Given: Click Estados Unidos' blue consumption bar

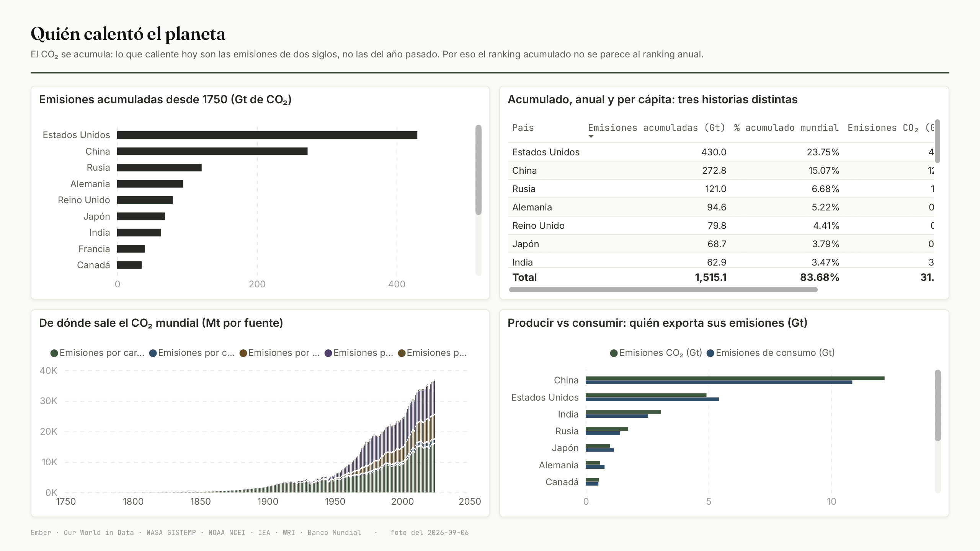Looking at the screenshot, I should tap(652, 399).
